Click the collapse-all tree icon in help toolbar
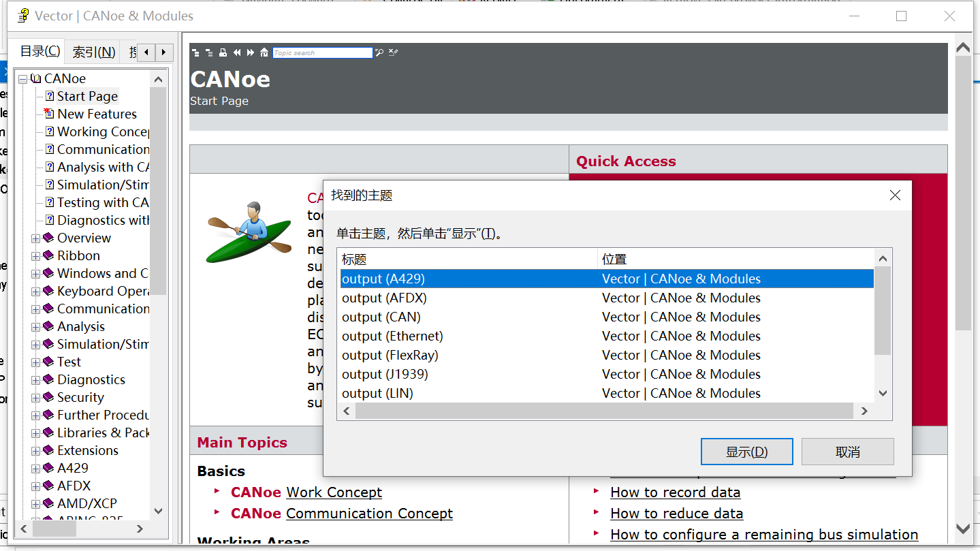This screenshot has width=980, height=551. [x=209, y=52]
